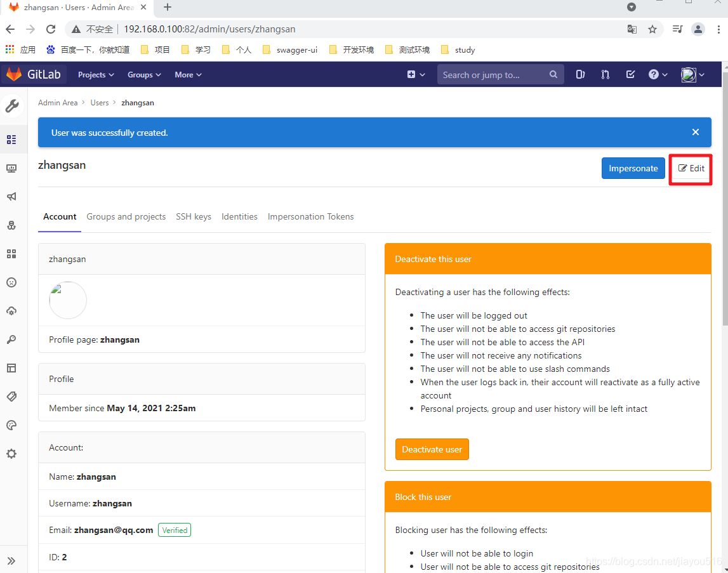
Task: Open the Appearance palette icon
Action: point(13,425)
